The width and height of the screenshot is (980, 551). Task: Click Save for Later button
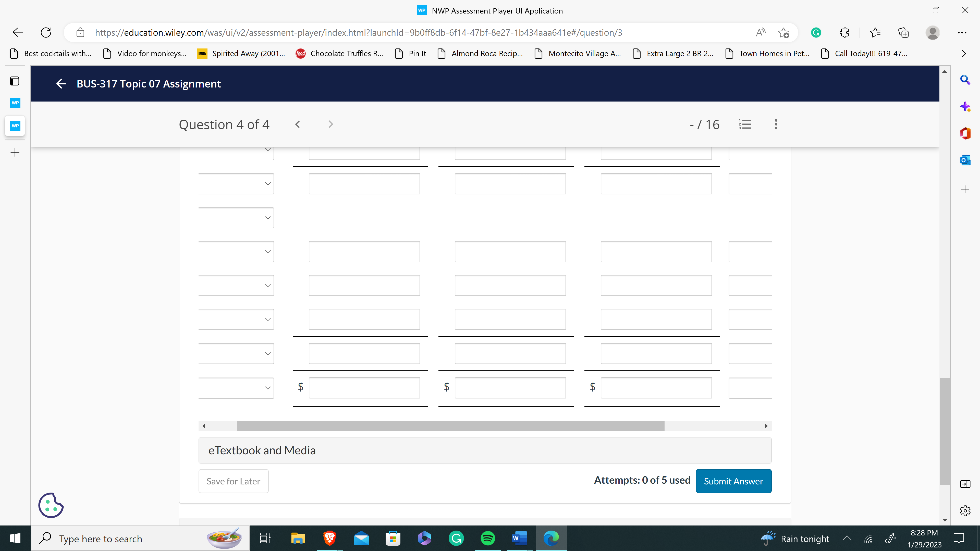233,481
